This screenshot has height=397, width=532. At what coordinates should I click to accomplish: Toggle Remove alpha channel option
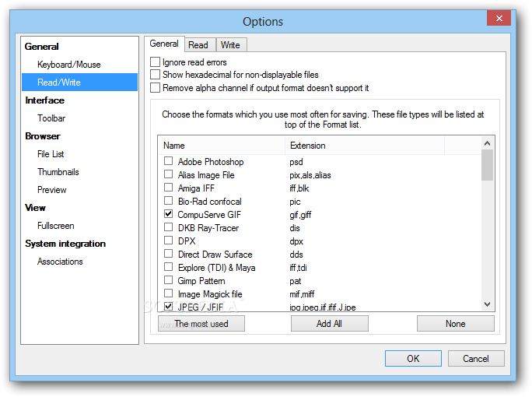155,88
